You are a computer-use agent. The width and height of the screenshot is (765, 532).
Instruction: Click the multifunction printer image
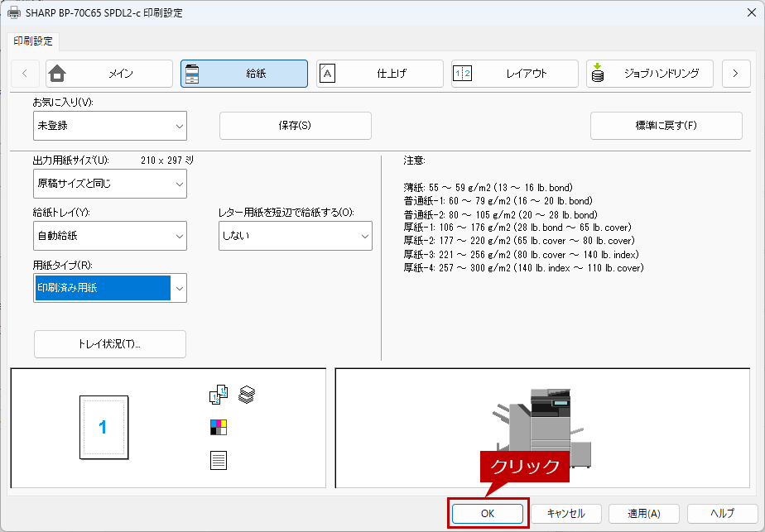pyautogui.click(x=541, y=428)
